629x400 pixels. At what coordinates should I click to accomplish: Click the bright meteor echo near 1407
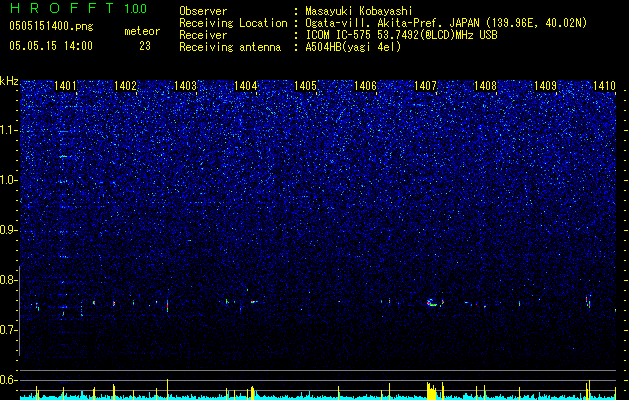tap(432, 303)
